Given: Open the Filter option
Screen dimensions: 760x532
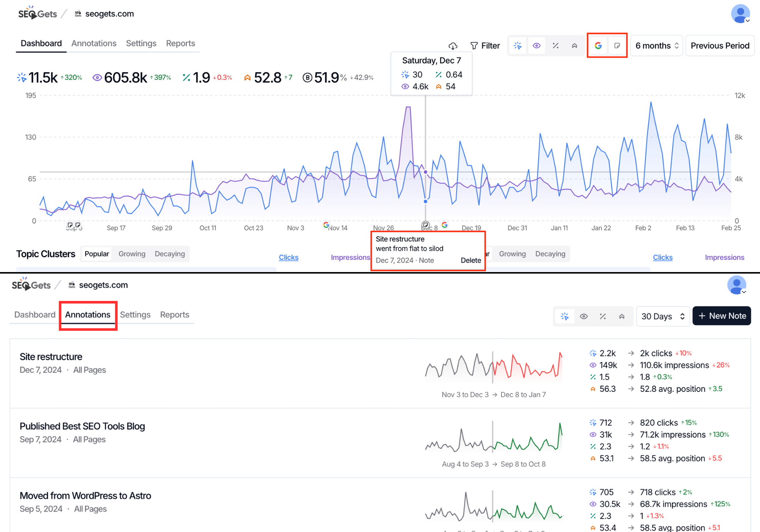Looking at the screenshot, I should [x=485, y=46].
